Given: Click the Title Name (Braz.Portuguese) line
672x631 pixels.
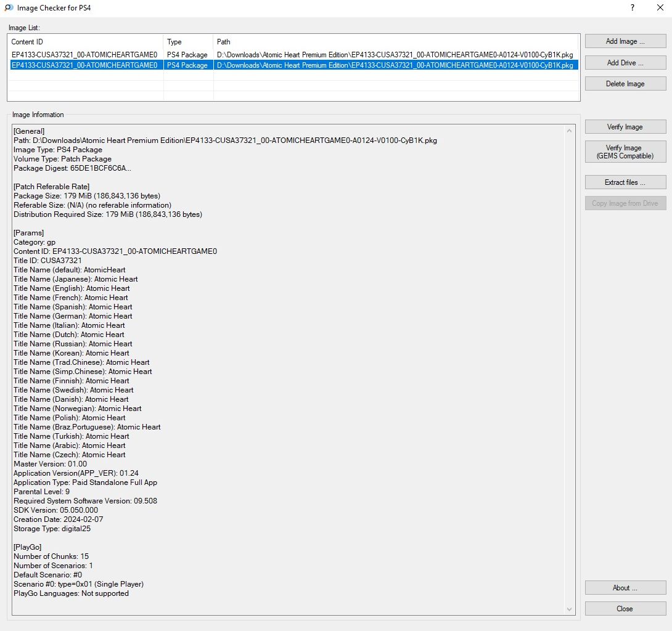Looking at the screenshot, I should pyautogui.click(x=87, y=427).
